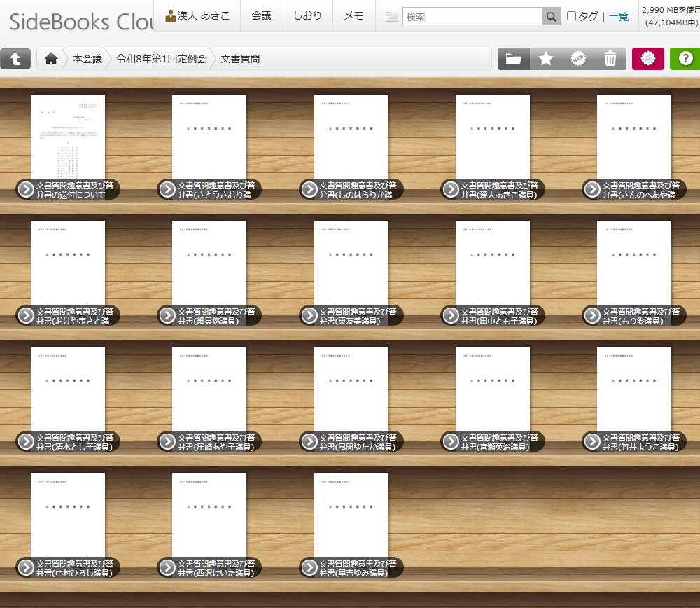Viewport: 700px width, 608px height.
Task: Click the small folder icon beside search box
Action: [x=392, y=17]
